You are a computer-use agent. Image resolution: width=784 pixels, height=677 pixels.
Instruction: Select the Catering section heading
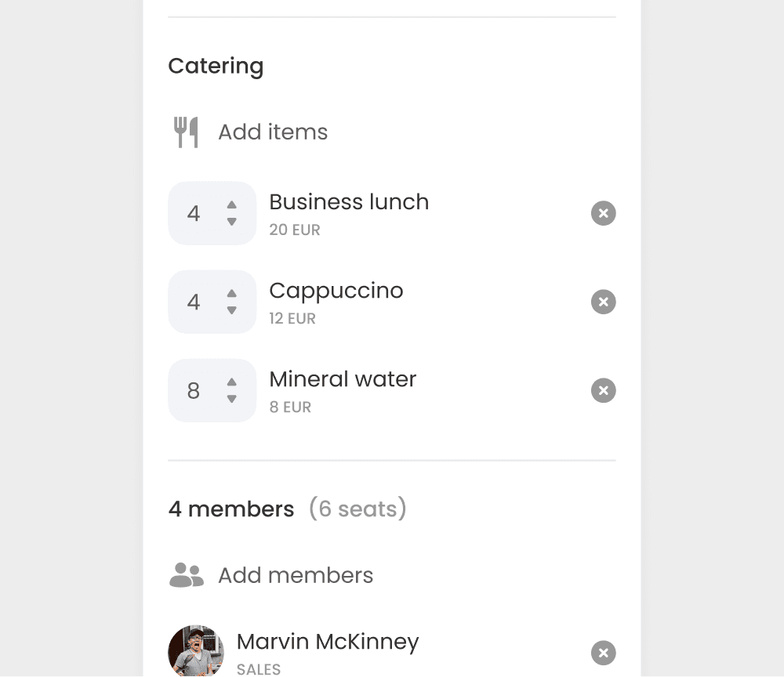pos(216,66)
